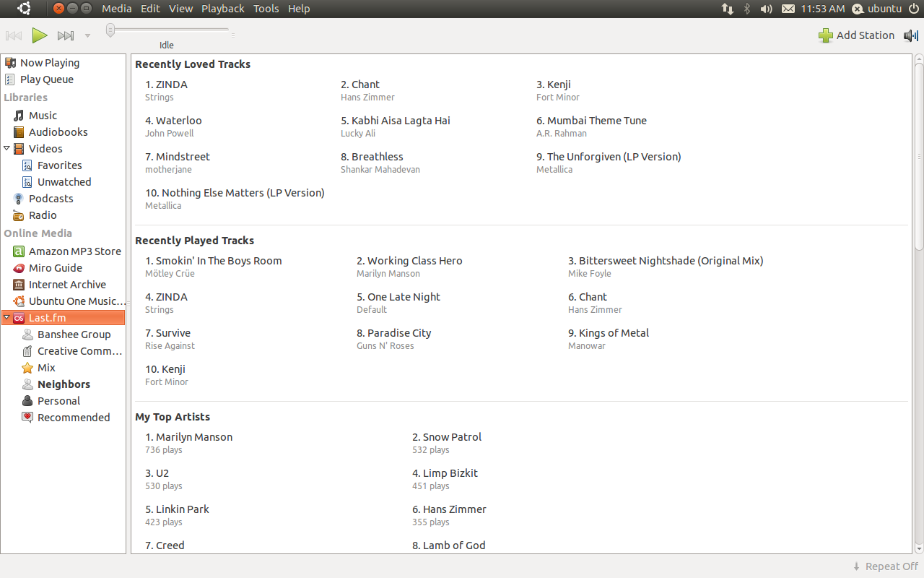This screenshot has height=578, width=924.
Task: Open the network indicator in panel
Action: pyautogui.click(x=727, y=9)
